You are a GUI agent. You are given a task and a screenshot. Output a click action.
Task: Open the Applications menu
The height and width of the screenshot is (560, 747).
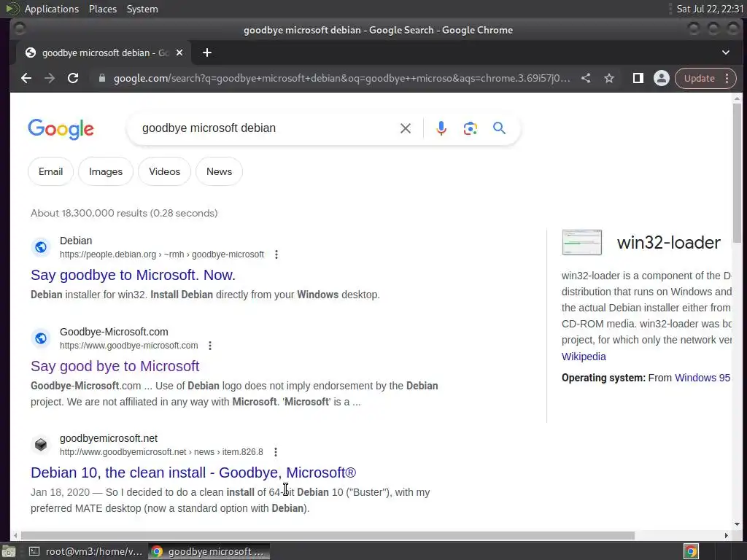click(x=52, y=9)
